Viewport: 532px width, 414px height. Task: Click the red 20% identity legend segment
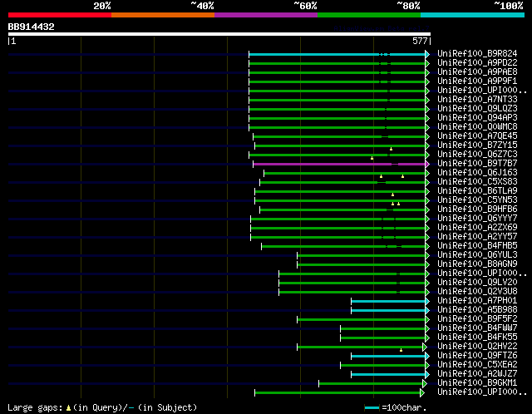[x=60, y=15]
